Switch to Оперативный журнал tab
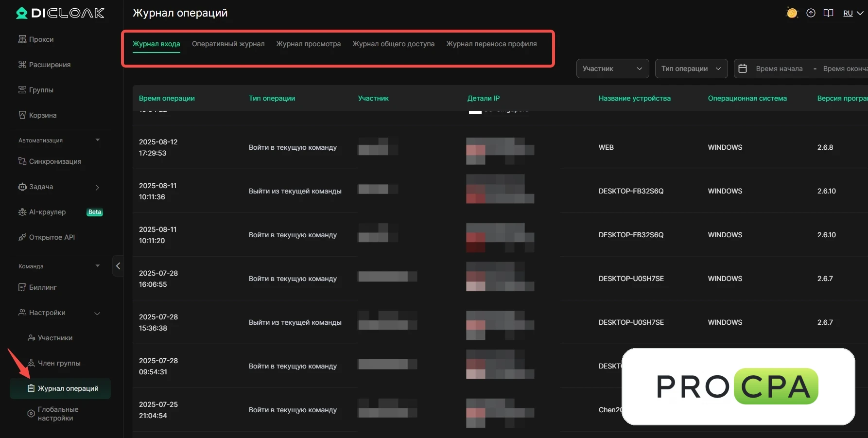This screenshot has width=868, height=438. tap(228, 44)
